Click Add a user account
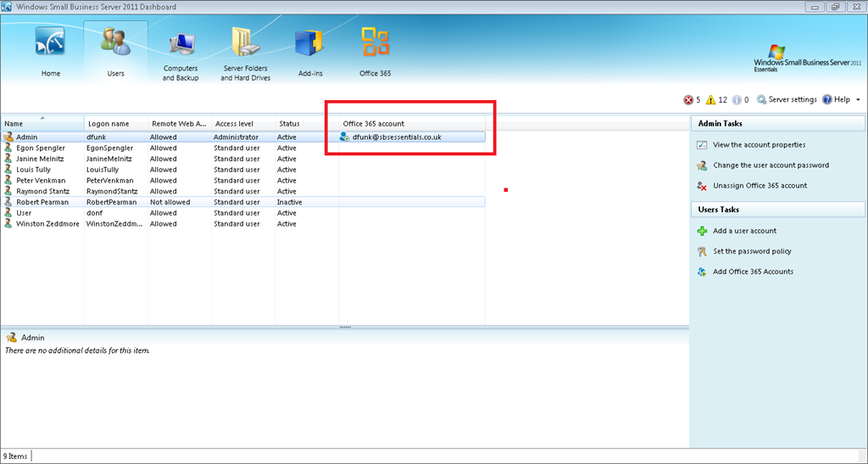The width and height of the screenshot is (868, 464). coord(744,231)
